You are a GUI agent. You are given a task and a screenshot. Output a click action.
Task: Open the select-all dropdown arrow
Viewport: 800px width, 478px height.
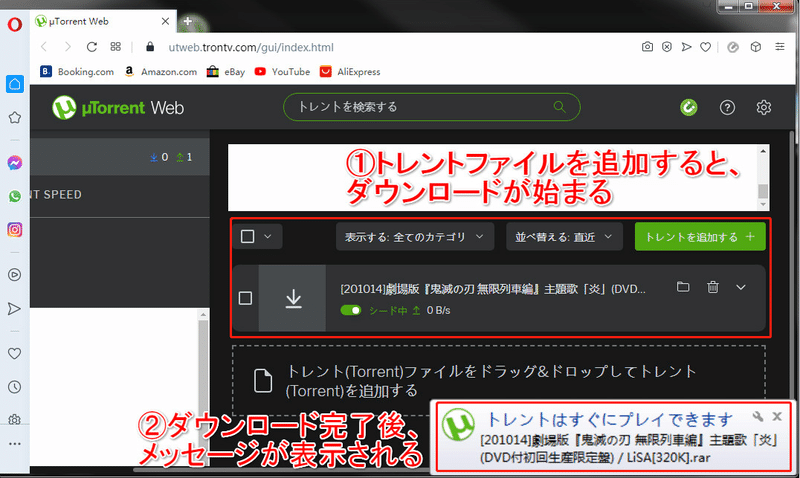click(268, 236)
